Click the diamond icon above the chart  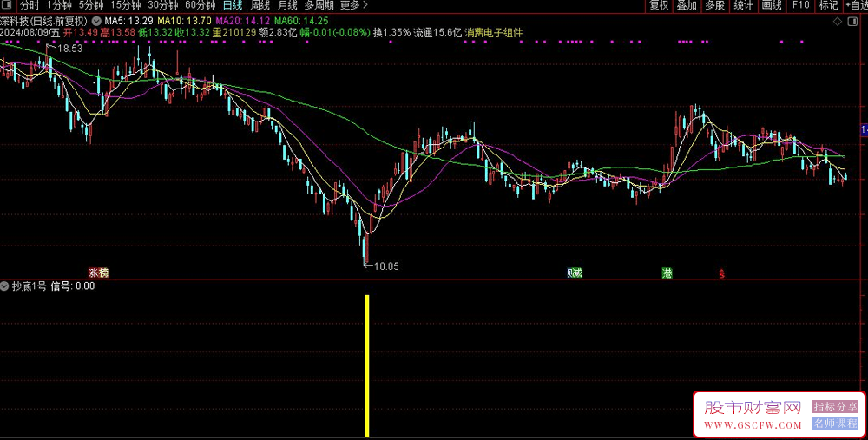pyautogui.click(x=838, y=22)
